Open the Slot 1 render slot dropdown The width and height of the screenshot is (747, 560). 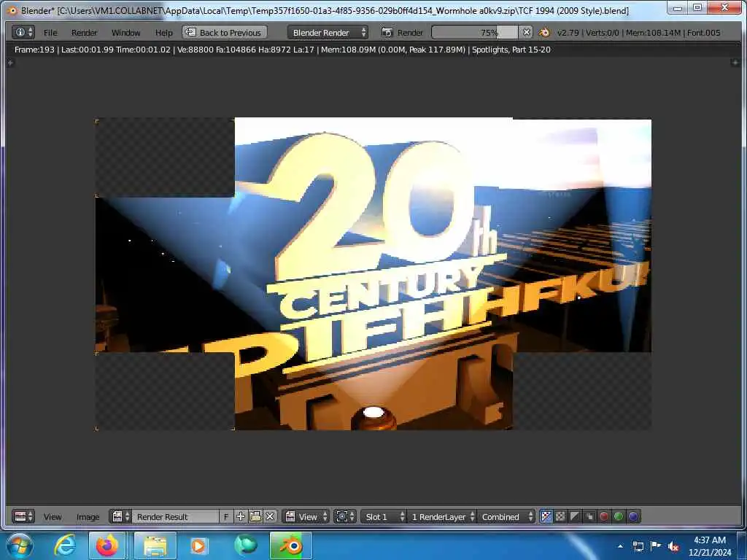[384, 517]
